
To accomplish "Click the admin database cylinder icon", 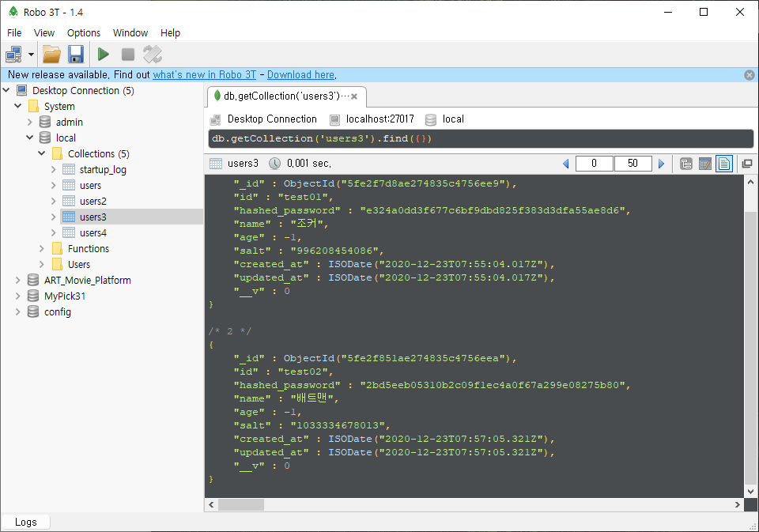I will pyautogui.click(x=45, y=122).
